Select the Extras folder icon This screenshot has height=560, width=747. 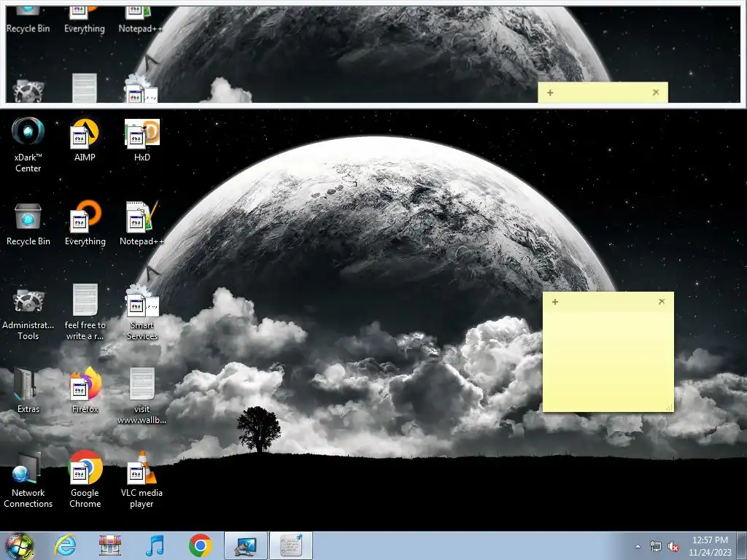[x=28, y=391]
